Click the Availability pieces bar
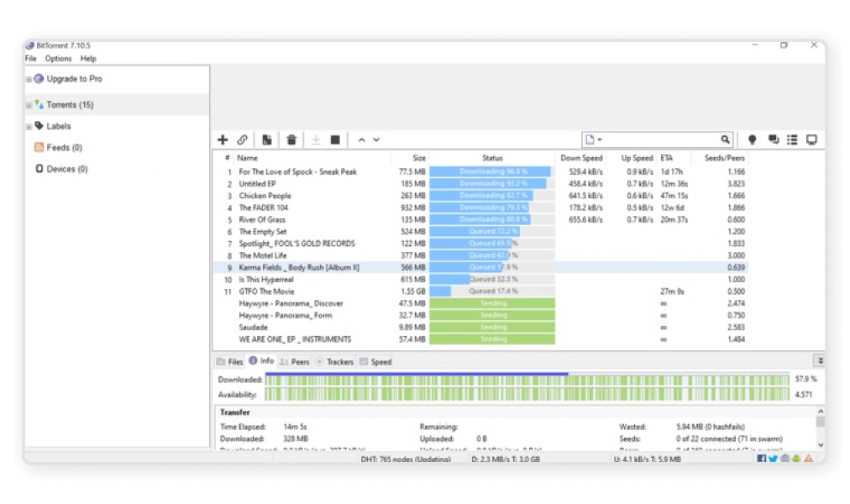This screenshot has width=850, height=504. 527,394
